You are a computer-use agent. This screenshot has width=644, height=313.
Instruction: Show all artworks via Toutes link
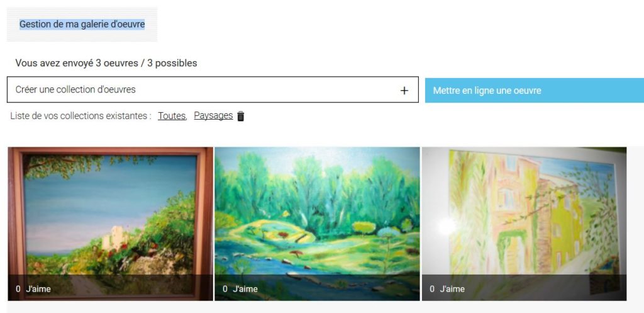point(172,116)
